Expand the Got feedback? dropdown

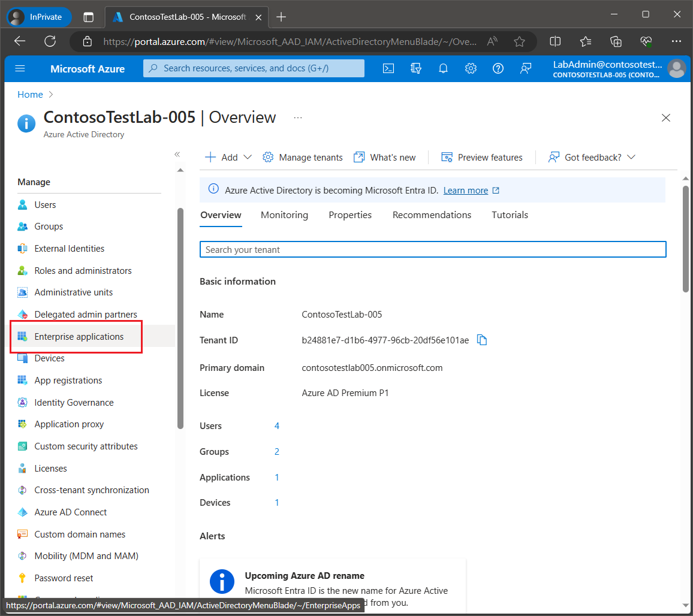click(591, 158)
